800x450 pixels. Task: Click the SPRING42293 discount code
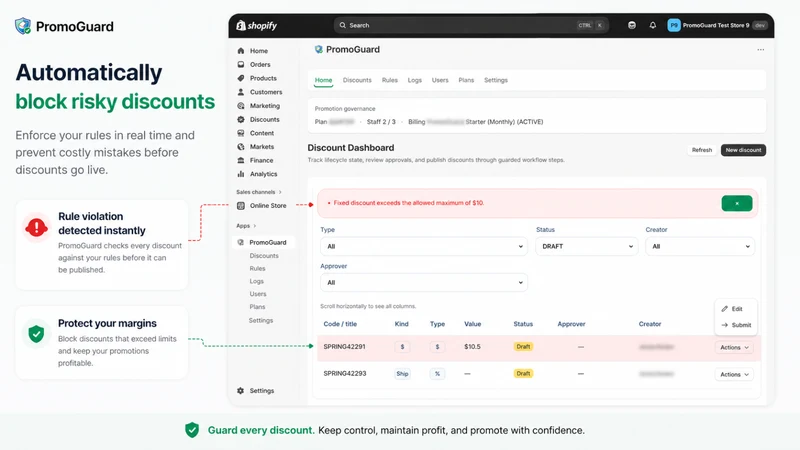pos(344,374)
